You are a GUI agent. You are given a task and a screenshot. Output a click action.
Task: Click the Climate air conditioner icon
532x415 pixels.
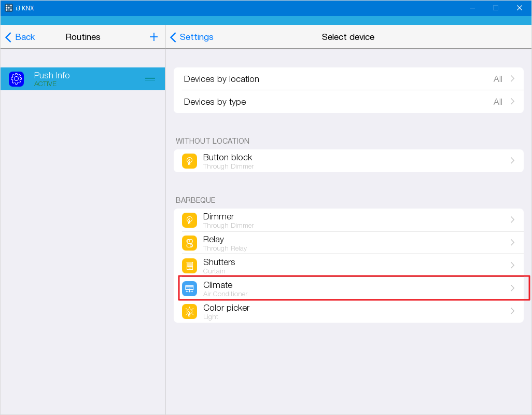pos(189,288)
